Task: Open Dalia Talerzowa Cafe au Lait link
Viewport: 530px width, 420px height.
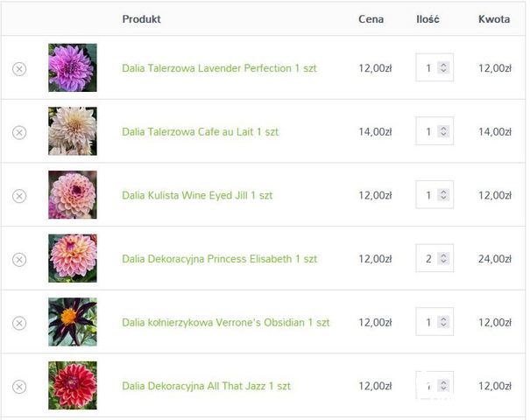Action: pyautogui.click(x=200, y=131)
